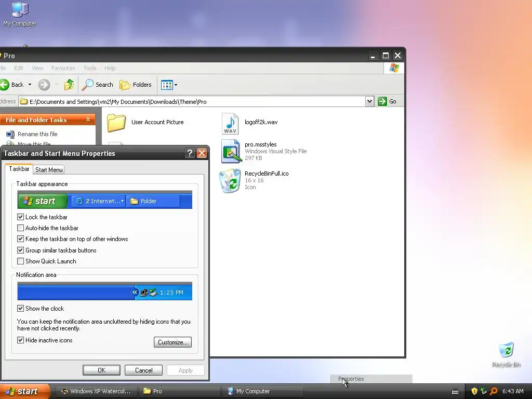Choose Properties from the context menu
This screenshot has height=399, width=532.
click(371, 379)
